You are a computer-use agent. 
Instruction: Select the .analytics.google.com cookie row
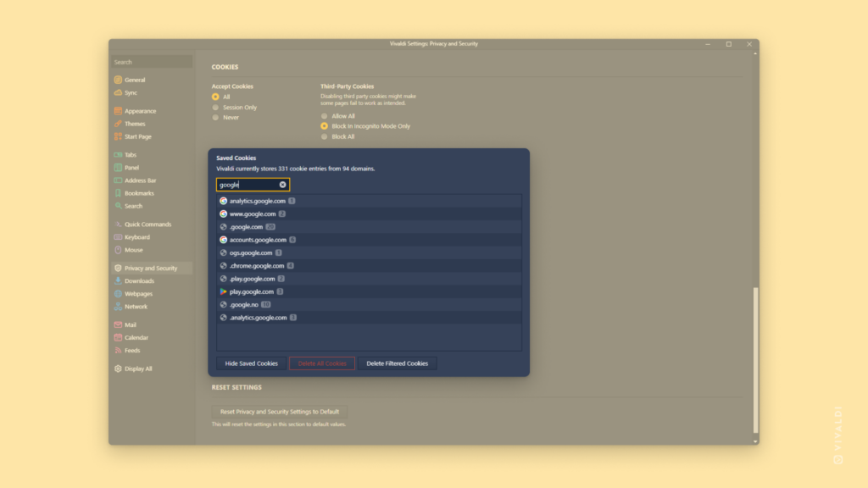pos(369,318)
